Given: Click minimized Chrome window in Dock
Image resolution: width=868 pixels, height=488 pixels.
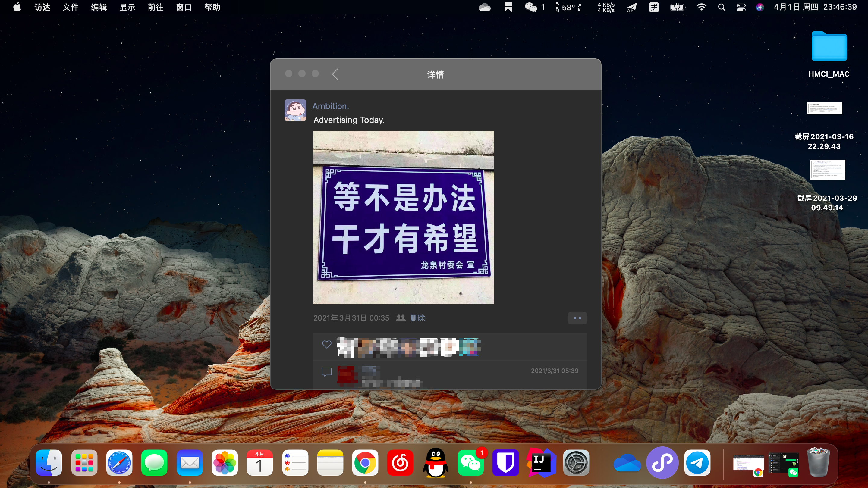Looking at the screenshot, I should (x=749, y=465).
